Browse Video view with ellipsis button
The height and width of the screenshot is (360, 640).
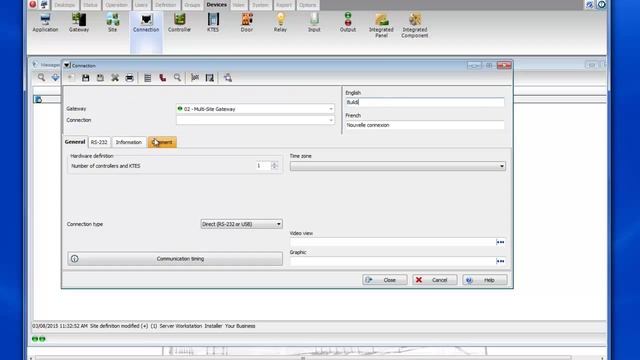[500, 242]
